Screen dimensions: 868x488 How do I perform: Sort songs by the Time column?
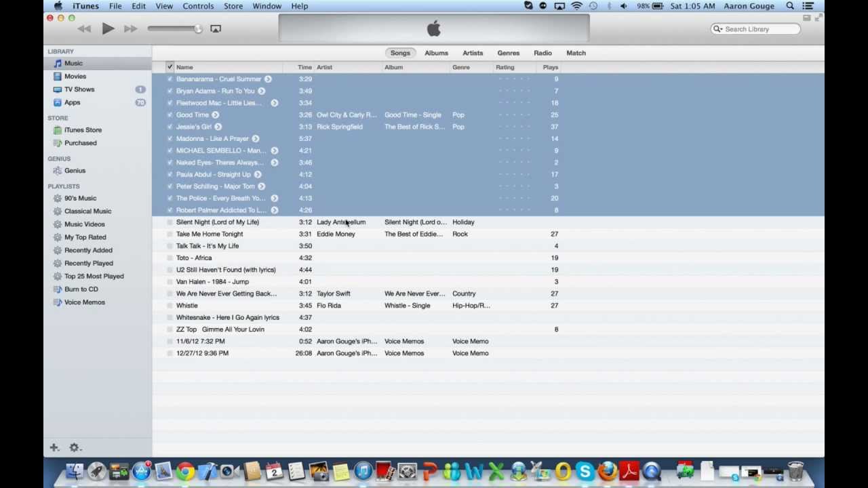click(x=299, y=67)
